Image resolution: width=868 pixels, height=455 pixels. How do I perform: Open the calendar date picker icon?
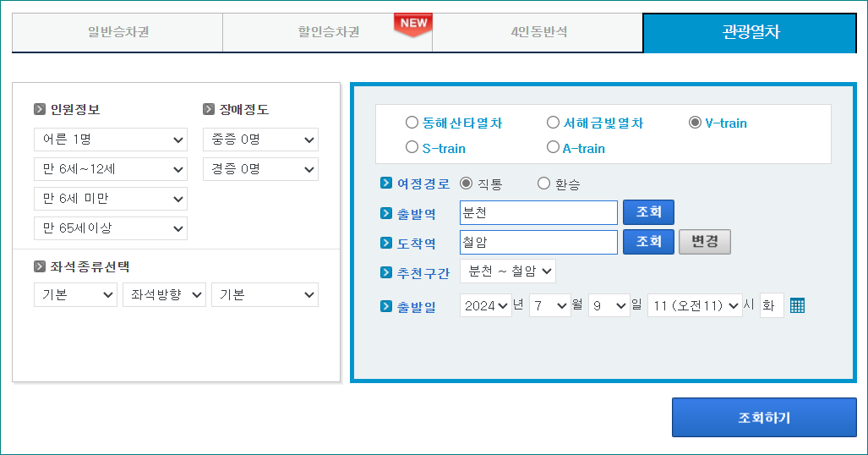coord(797,305)
